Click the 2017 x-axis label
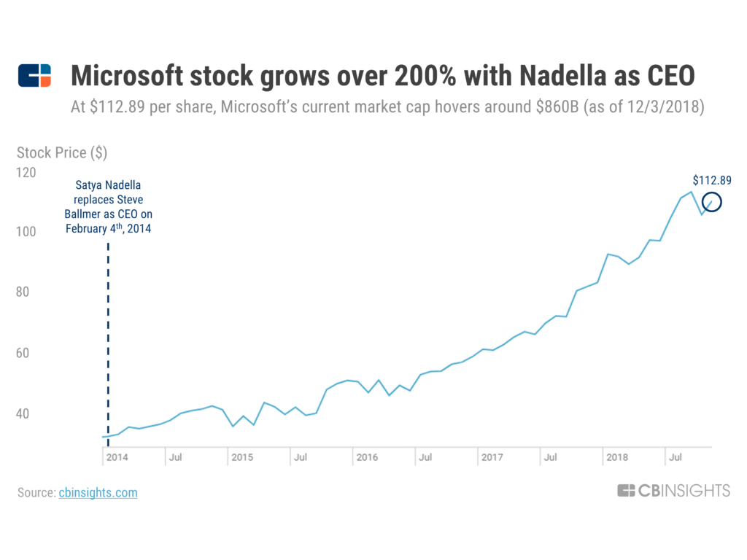Image resolution: width=747 pixels, height=560 pixels. [x=492, y=457]
